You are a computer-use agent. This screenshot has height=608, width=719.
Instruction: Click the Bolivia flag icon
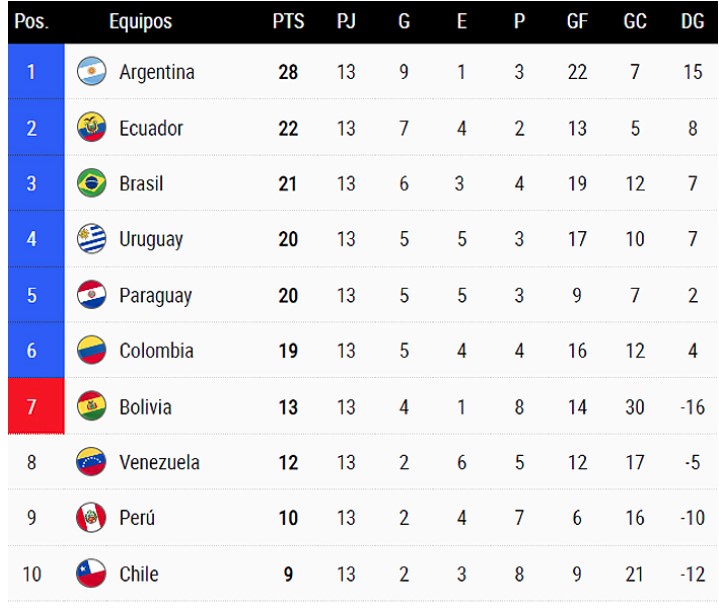pos(91,407)
